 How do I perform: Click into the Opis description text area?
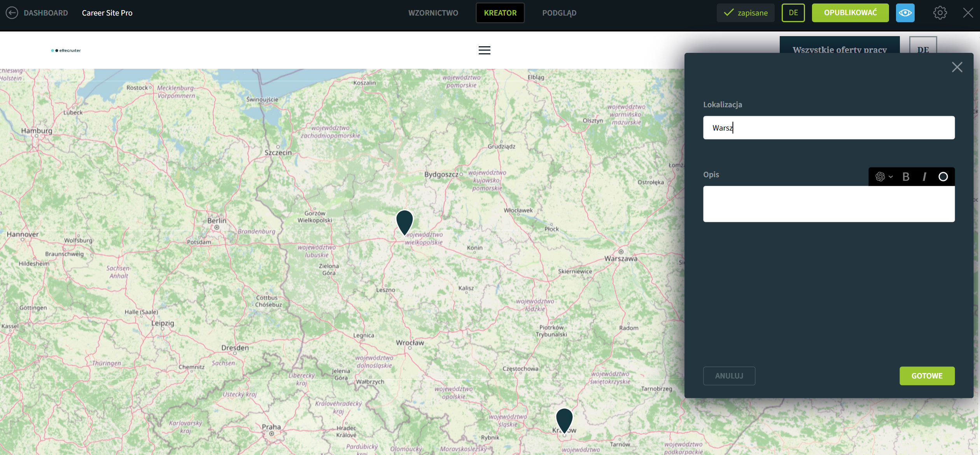[828, 204]
